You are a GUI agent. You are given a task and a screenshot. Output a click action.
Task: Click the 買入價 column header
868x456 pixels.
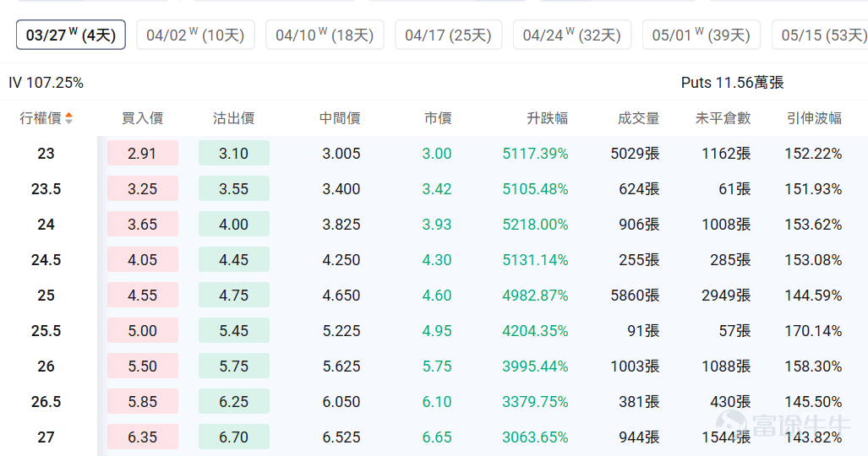coord(142,118)
